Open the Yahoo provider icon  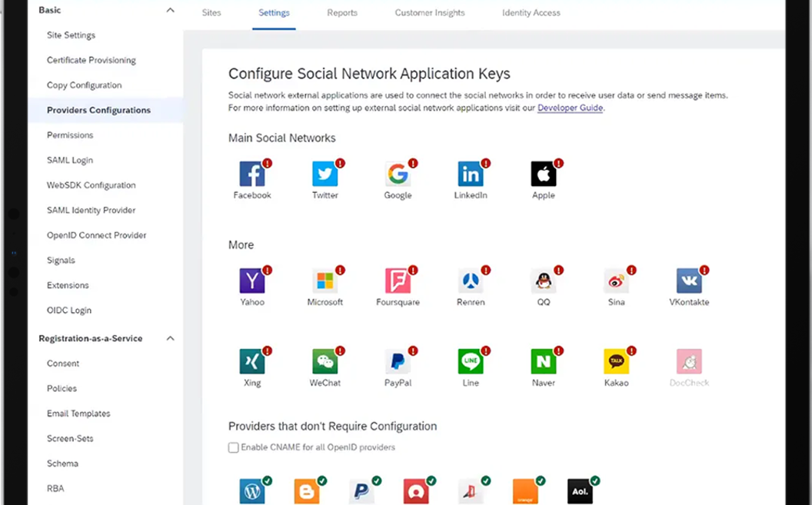pyautogui.click(x=251, y=281)
